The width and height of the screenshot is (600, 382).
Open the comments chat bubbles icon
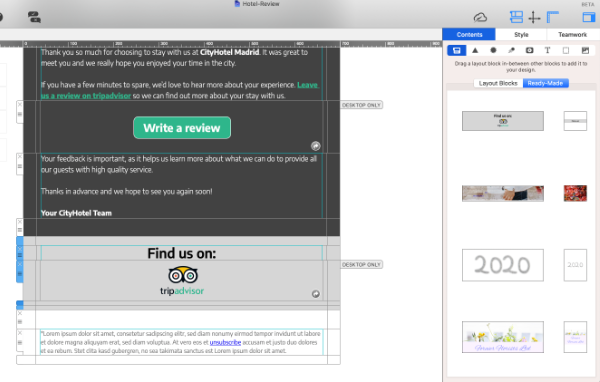tap(34, 17)
